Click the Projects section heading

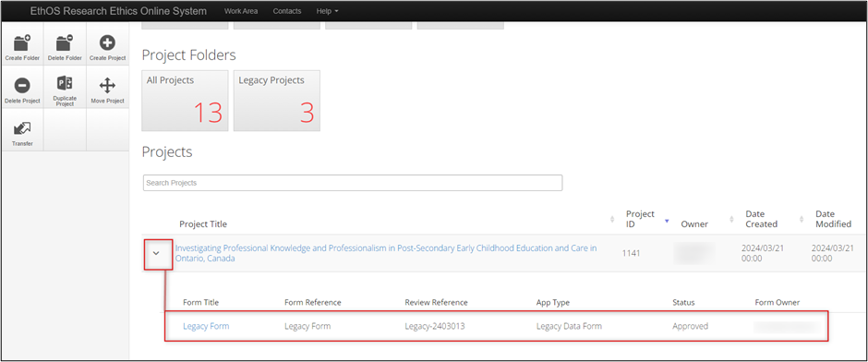(x=167, y=152)
